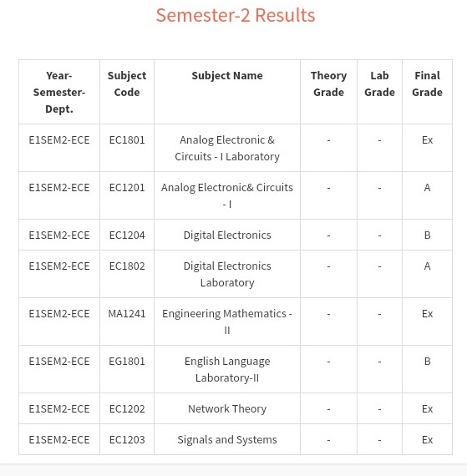Click the final grade A for EC1802

[427, 266]
